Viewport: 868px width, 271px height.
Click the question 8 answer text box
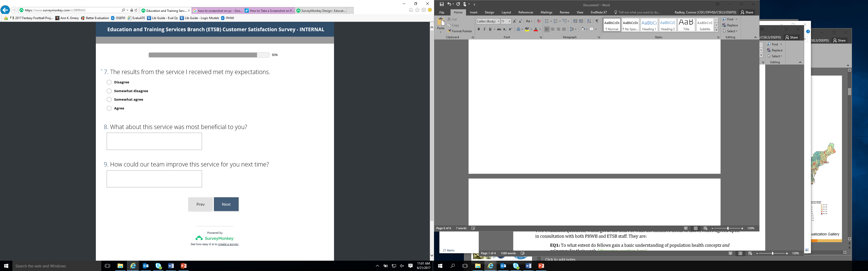[x=154, y=141]
